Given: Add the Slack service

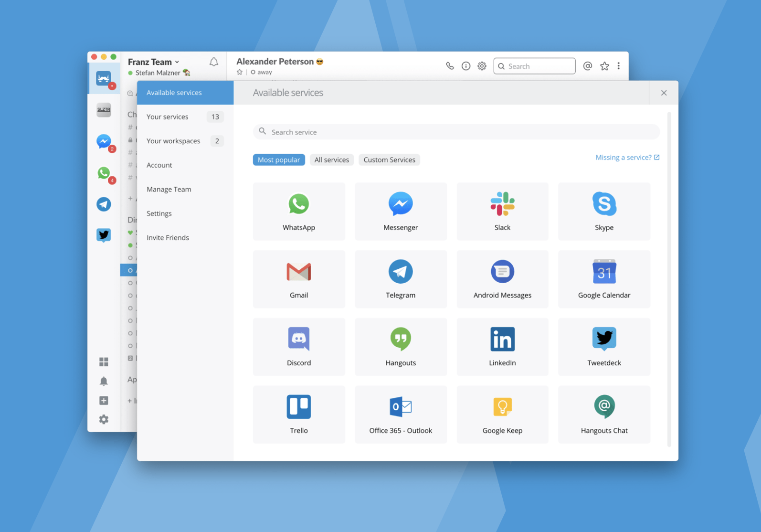Looking at the screenshot, I should pos(502,211).
